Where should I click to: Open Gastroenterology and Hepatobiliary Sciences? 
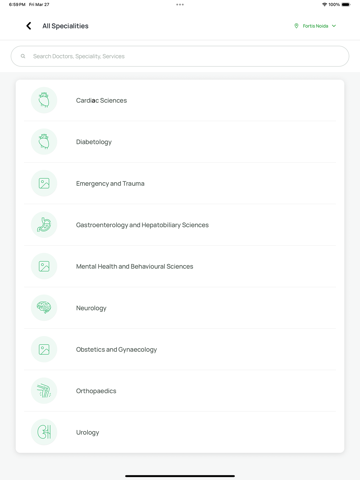180,225
